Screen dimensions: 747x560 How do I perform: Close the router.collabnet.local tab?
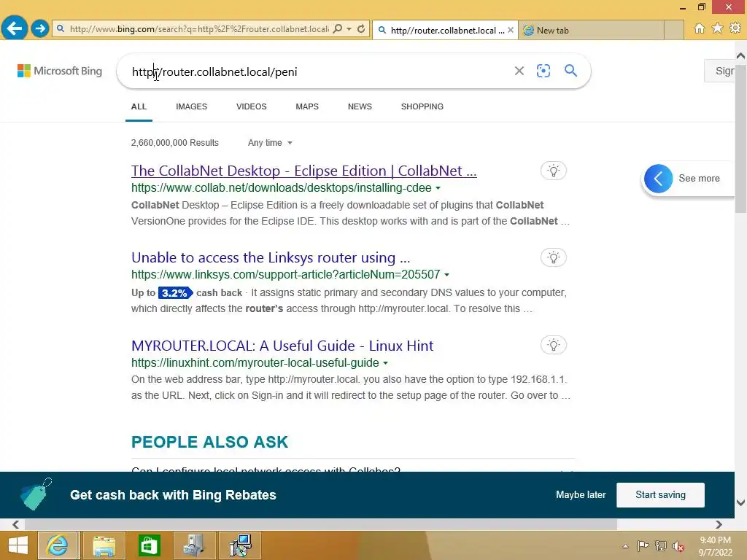(510, 30)
